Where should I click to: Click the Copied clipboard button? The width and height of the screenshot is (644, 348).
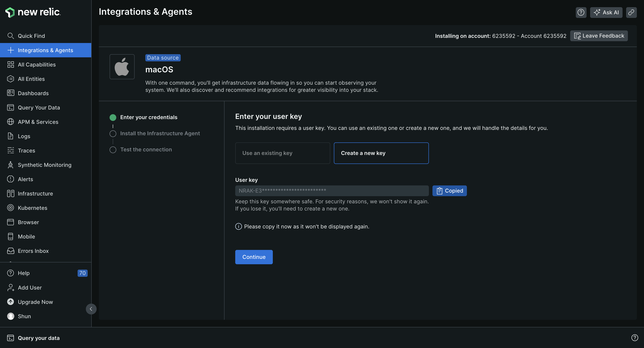[x=449, y=191]
